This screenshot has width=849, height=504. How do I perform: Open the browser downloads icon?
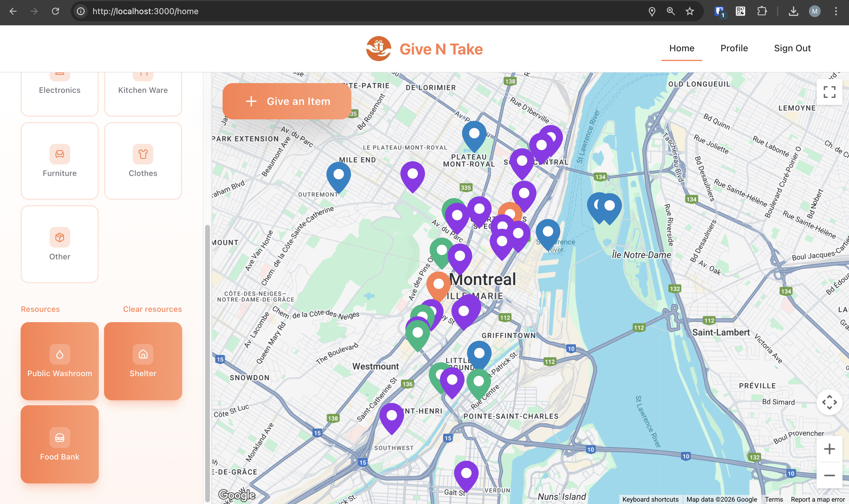pyautogui.click(x=793, y=11)
